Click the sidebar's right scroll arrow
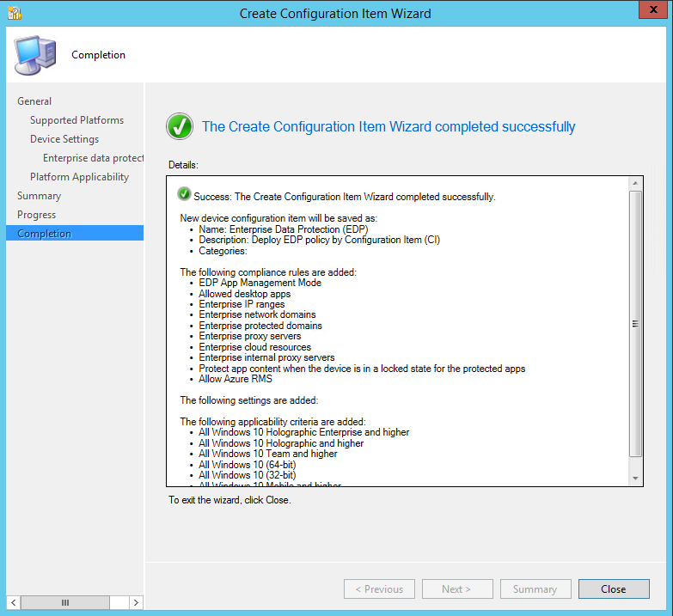673x616 pixels. point(137,602)
